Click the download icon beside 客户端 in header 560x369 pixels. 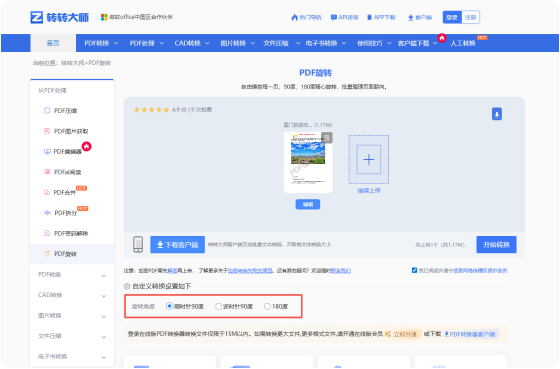click(410, 17)
